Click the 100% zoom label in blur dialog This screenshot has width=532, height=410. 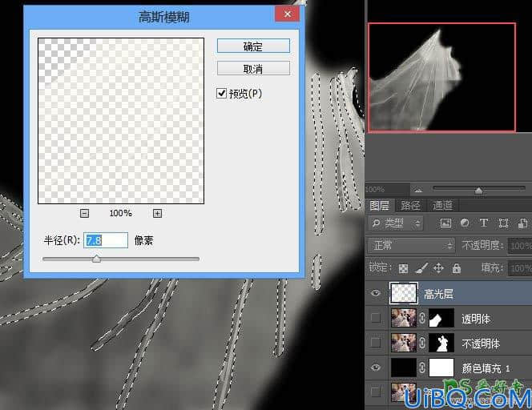pos(120,213)
